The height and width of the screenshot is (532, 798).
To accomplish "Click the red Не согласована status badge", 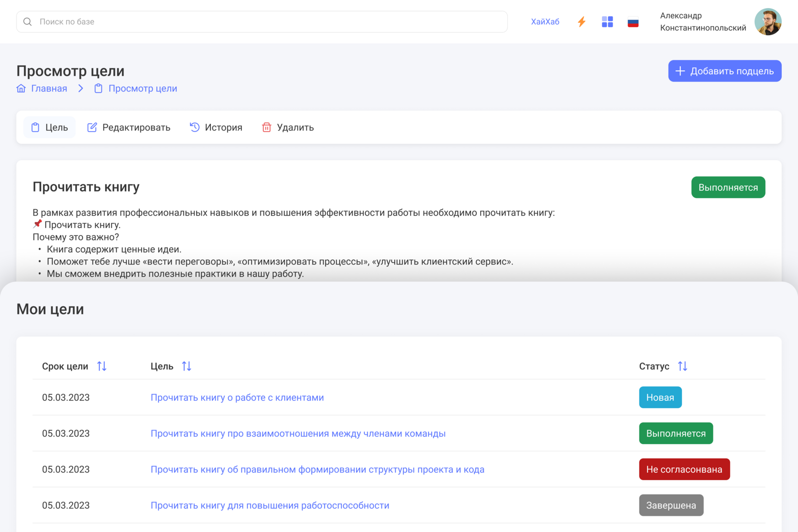I will (684, 469).
